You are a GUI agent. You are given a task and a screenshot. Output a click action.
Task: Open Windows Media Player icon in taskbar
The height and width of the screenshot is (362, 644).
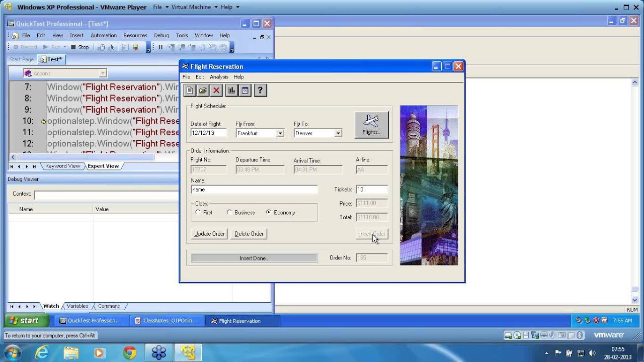[x=100, y=353]
